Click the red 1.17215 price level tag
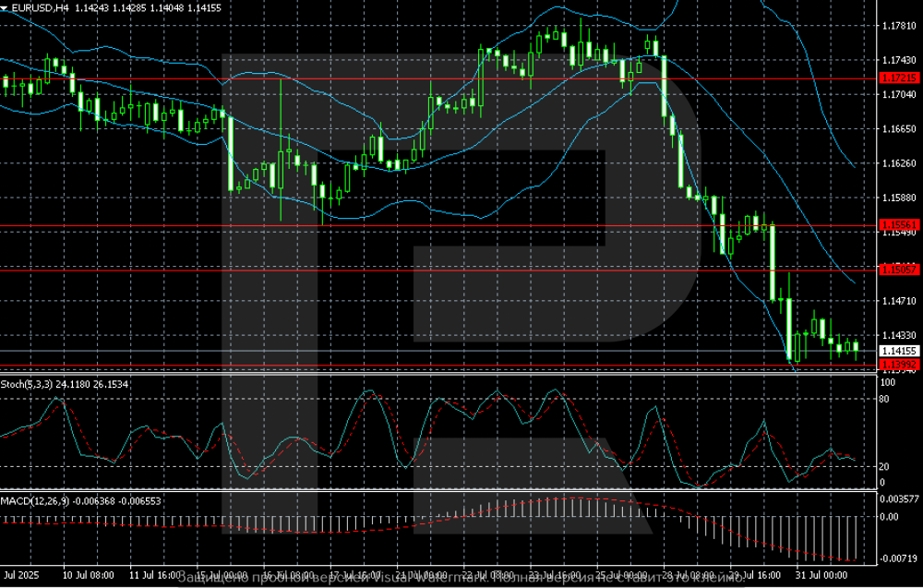Image resolution: width=923 pixels, height=588 pixels. point(898,78)
